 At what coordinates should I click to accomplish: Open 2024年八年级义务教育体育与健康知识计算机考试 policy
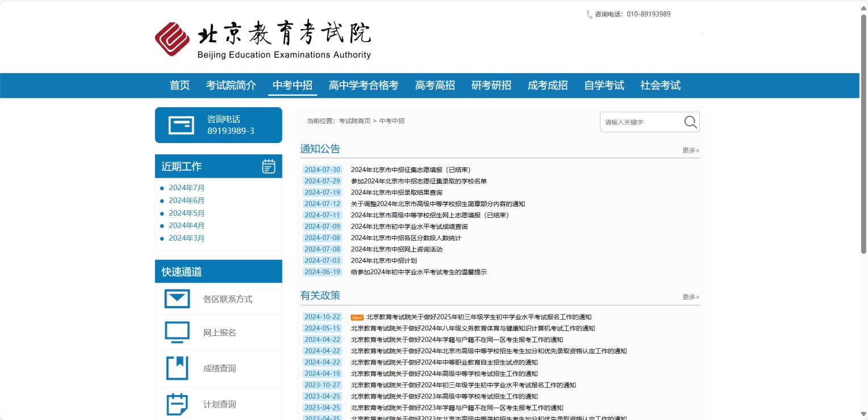point(473,328)
